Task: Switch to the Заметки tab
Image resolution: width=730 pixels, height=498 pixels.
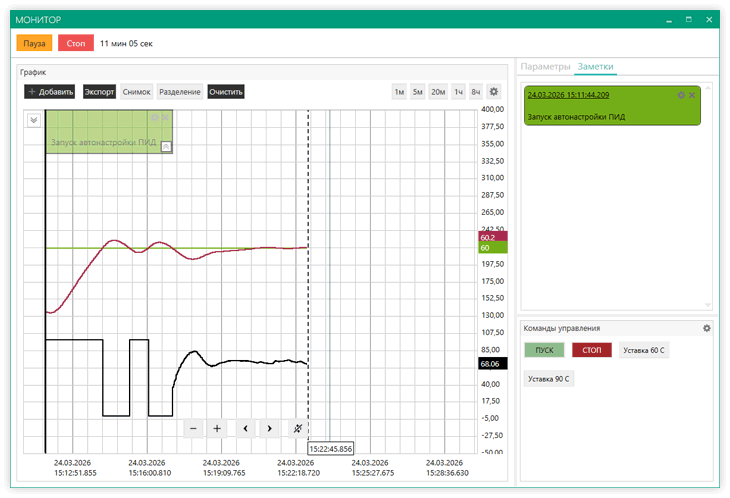Action: click(595, 66)
